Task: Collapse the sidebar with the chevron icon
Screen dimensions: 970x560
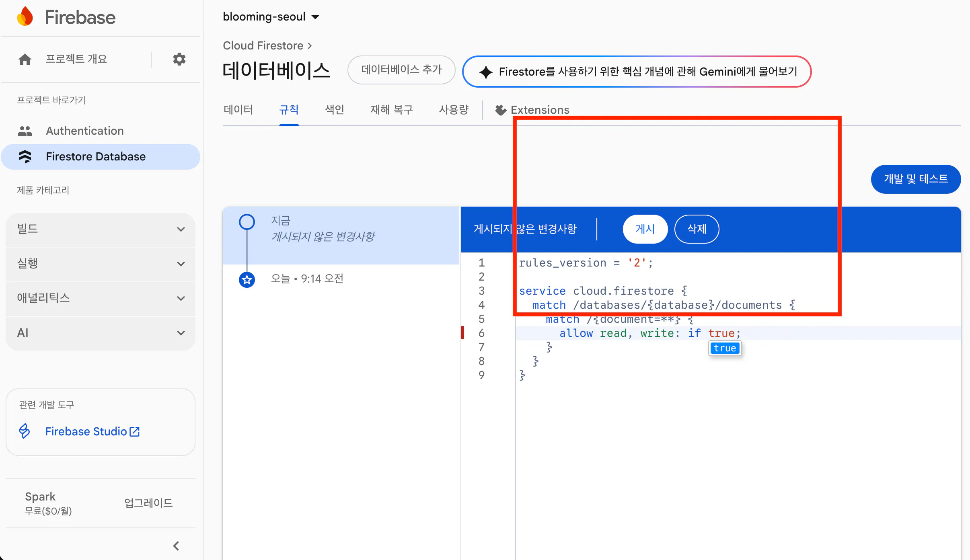Action: coord(176,546)
